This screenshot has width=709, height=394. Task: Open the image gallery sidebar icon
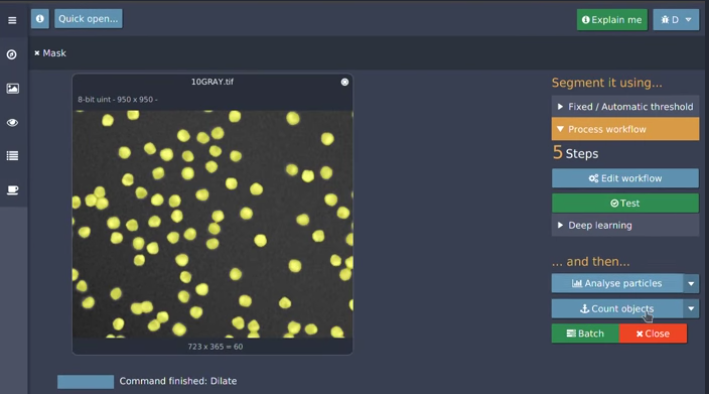coord(12,88)
